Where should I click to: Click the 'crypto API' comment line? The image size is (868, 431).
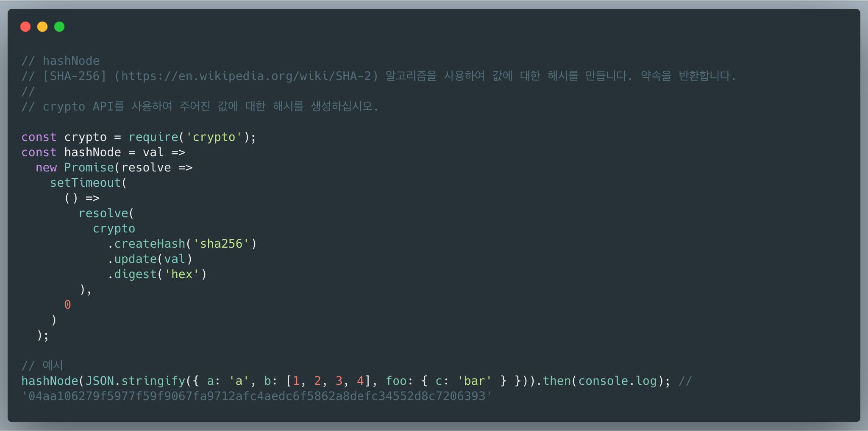pos(200,106)
